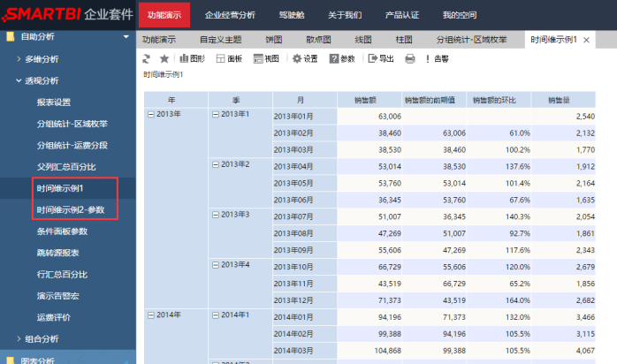Switch to the 柱图 tab
This screenshot has height=364, width=617.
point(404,40)
